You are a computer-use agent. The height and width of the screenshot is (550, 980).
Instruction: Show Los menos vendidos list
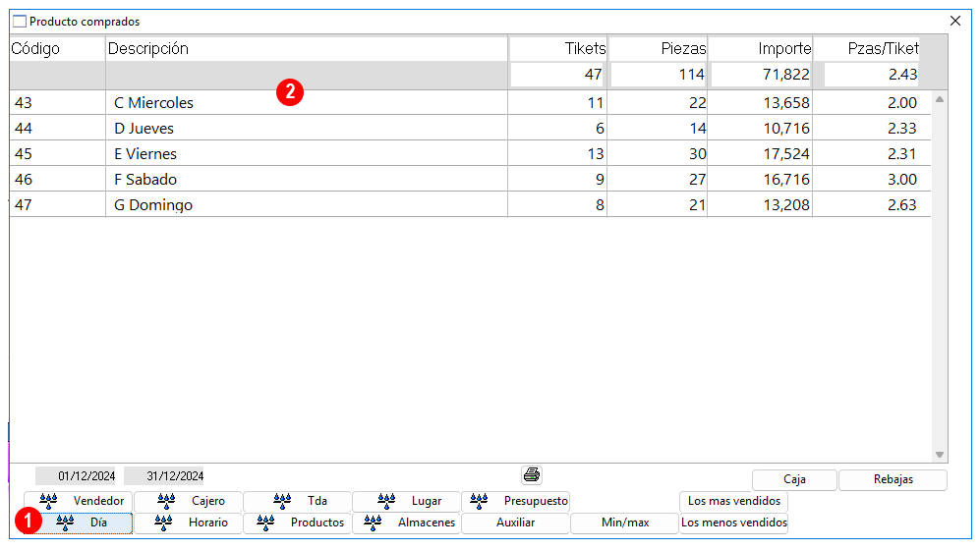point(733,522)
